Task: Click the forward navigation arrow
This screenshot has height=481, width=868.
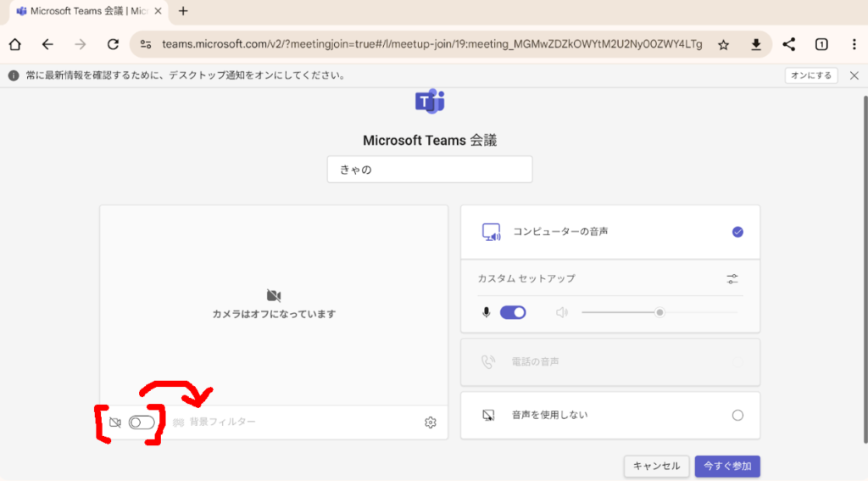Action: [x=81, y=44]
